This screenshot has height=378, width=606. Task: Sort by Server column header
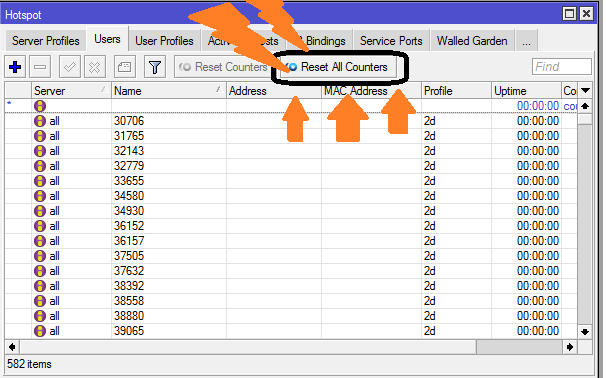71,91
